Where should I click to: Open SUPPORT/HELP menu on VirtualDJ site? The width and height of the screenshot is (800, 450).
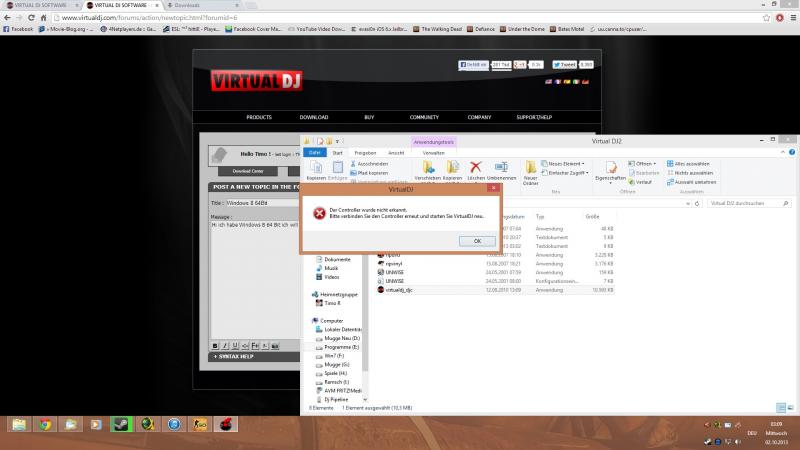(x=534, y=117)
